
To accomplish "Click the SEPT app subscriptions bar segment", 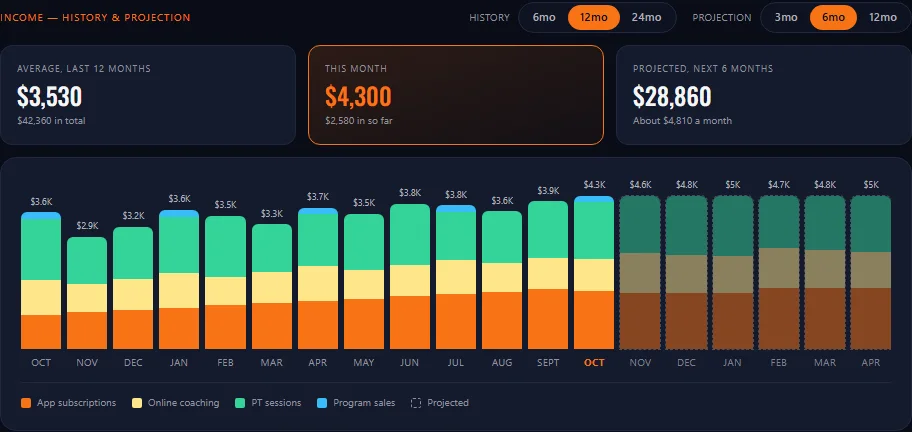I will pyautogui.click(x=548, y=319).
